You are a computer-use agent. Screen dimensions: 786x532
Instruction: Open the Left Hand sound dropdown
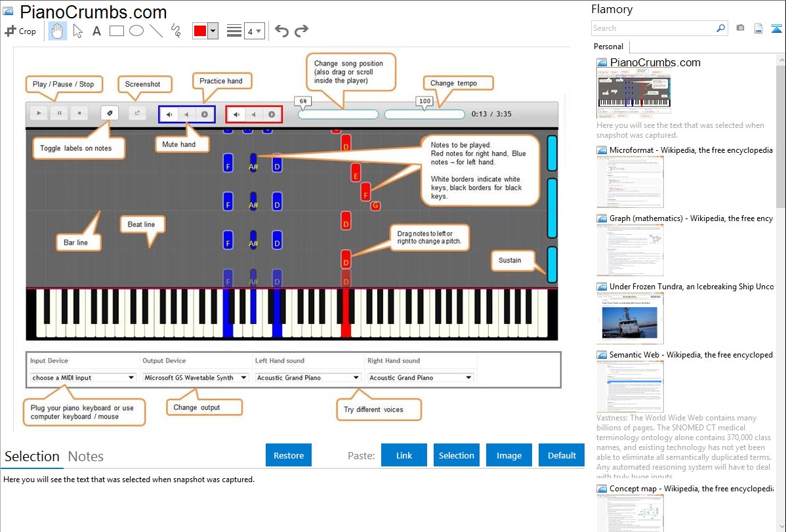[307, 378]
